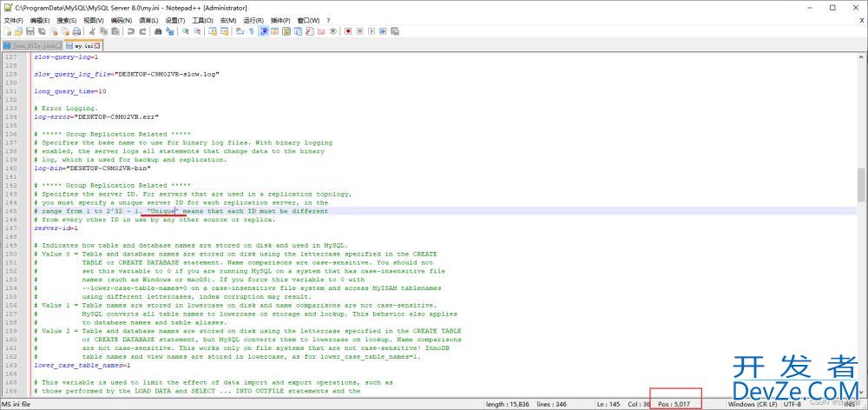
Task: Redo the edit via toolbar arrow
Action: click(142, 31)
